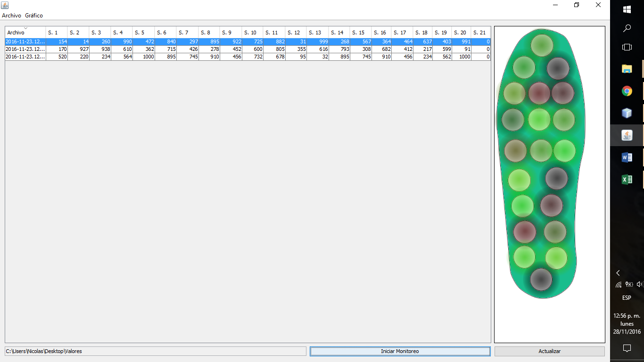Open the ESP input language selector
The image size is (644, 362).
coord(627,298)
